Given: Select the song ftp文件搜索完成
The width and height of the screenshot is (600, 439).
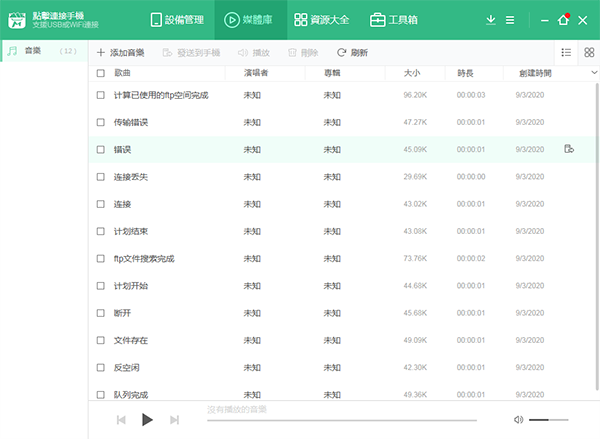Looking at the screenshot, I should [x=144, y=259].
